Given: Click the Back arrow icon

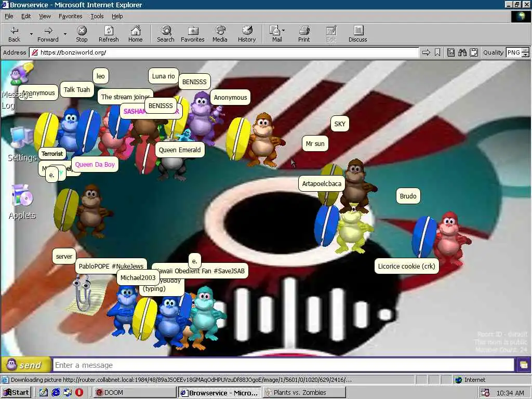Looking at the screenshot, I should (14, 31).
